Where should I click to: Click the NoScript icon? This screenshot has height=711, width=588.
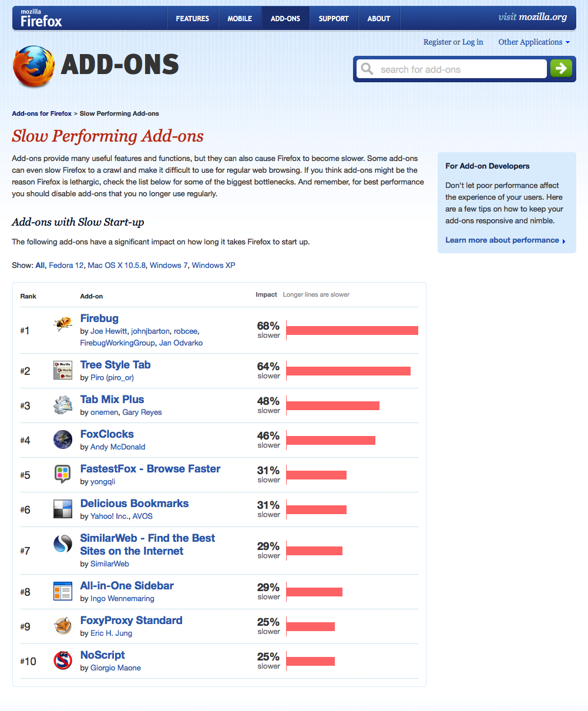63,661
